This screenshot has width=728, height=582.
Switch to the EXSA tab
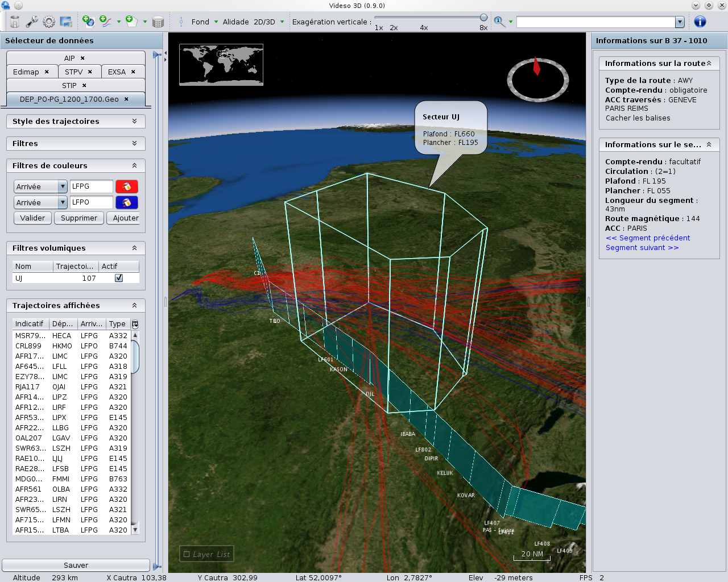click(x=117, y=72)
